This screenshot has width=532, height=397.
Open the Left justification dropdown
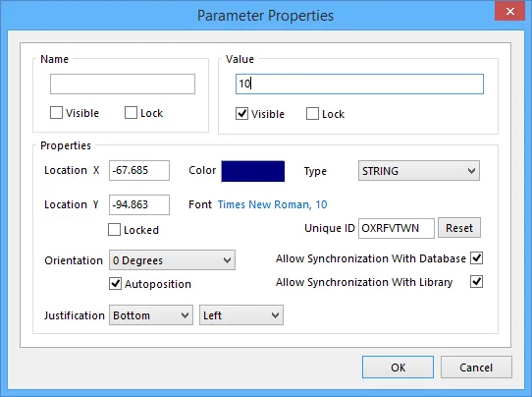coord(241,315)
